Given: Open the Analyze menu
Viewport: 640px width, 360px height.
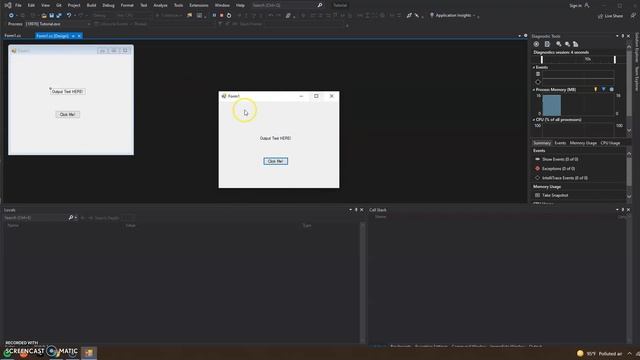Looking at the screenshot, I should 160,5.
